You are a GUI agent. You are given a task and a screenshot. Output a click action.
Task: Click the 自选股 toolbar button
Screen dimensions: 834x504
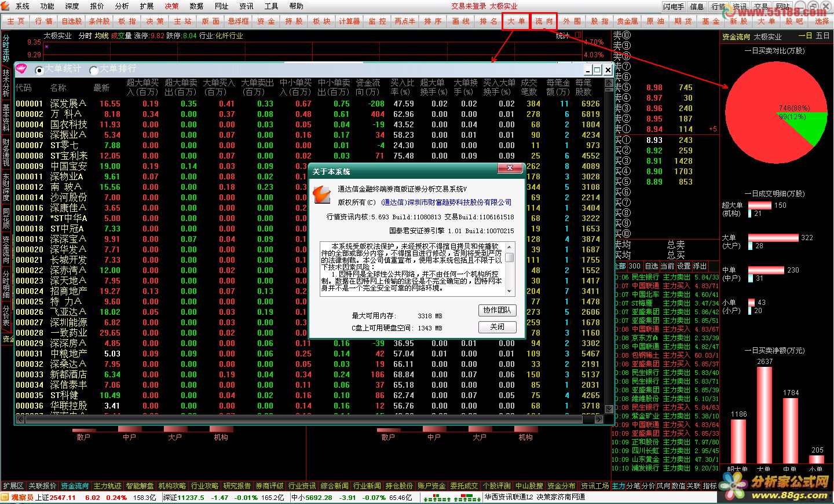71,21
